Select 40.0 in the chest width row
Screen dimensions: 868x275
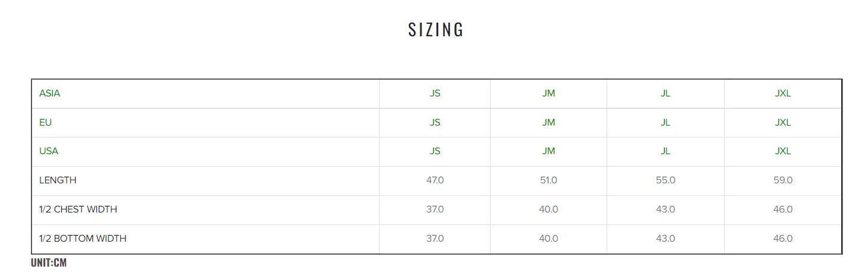[548, 210]
